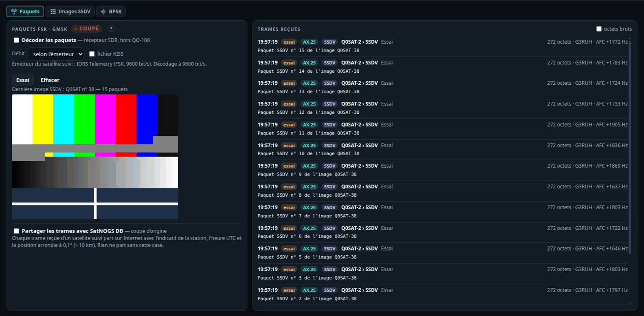Viewport: 644px width, 316px height.
Task: Select text 'Paquet SSDV n° 6 de l'image Q0SAT-38'
Action: [307, 236]
